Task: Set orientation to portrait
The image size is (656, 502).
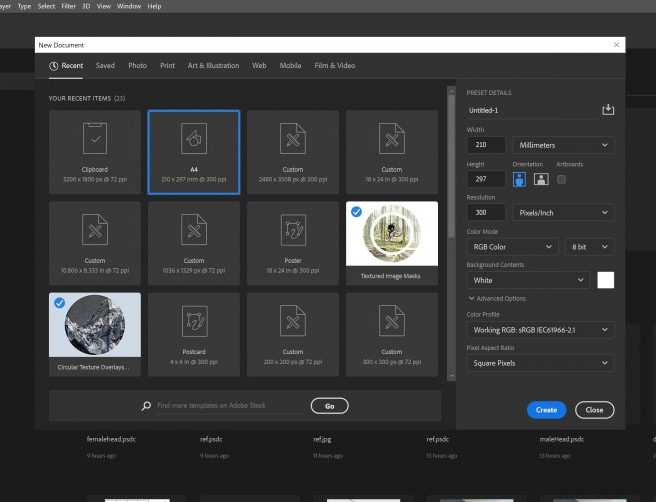Action: pyautogui.click(x=519, y=179)
